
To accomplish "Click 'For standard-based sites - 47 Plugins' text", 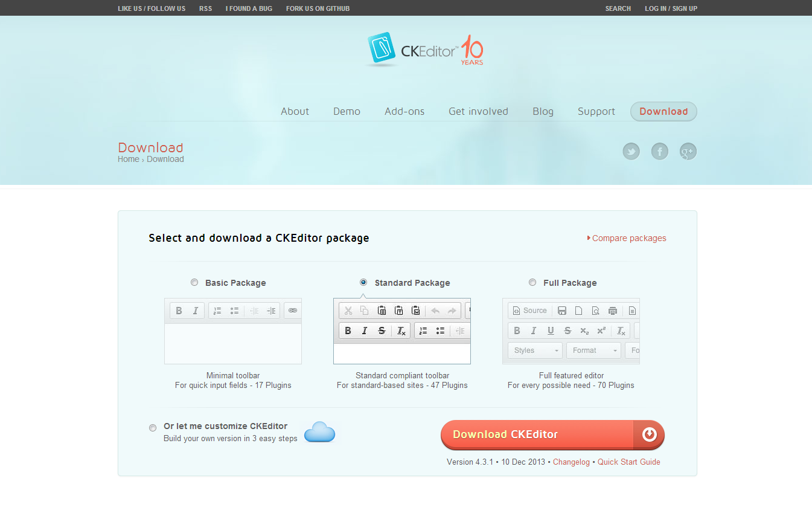I will (402, 385).
